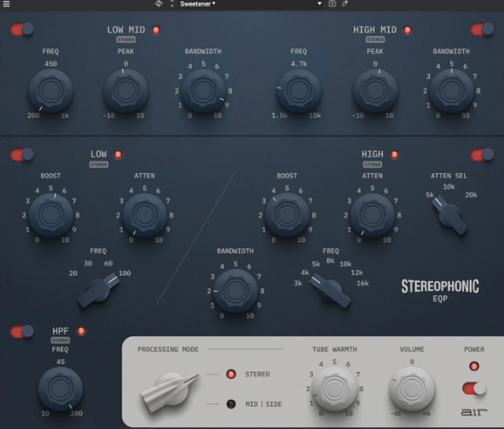Toggle the Low band on/off switch
Image resolution: width=504 pixels, height=429 pixels.
tap(22, 154)
